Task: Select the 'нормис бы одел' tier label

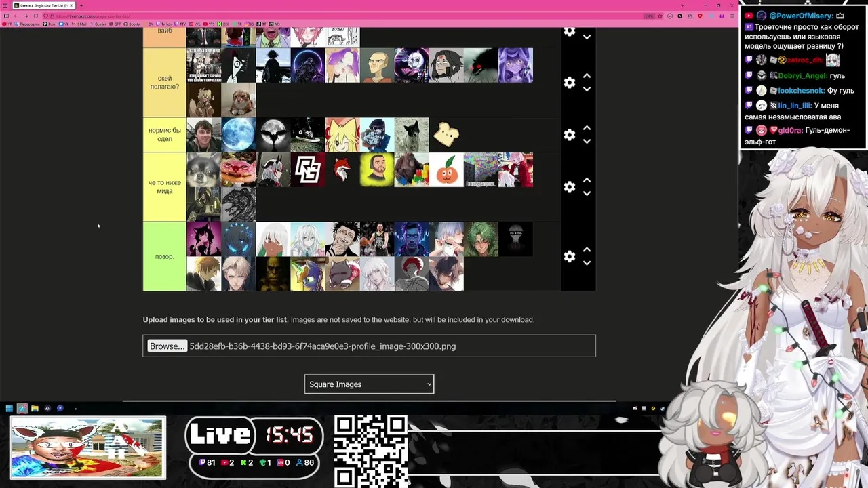Action: [164, 134]
